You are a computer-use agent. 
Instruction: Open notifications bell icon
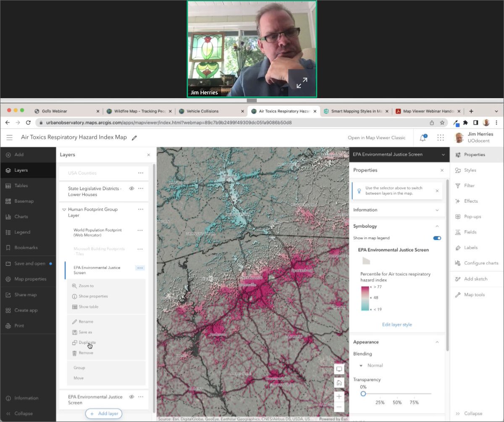[423, 138]
